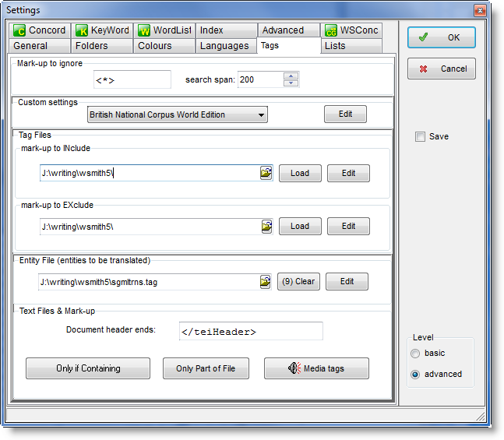
Task: Click the search span value field
Action: coord(261,79)
